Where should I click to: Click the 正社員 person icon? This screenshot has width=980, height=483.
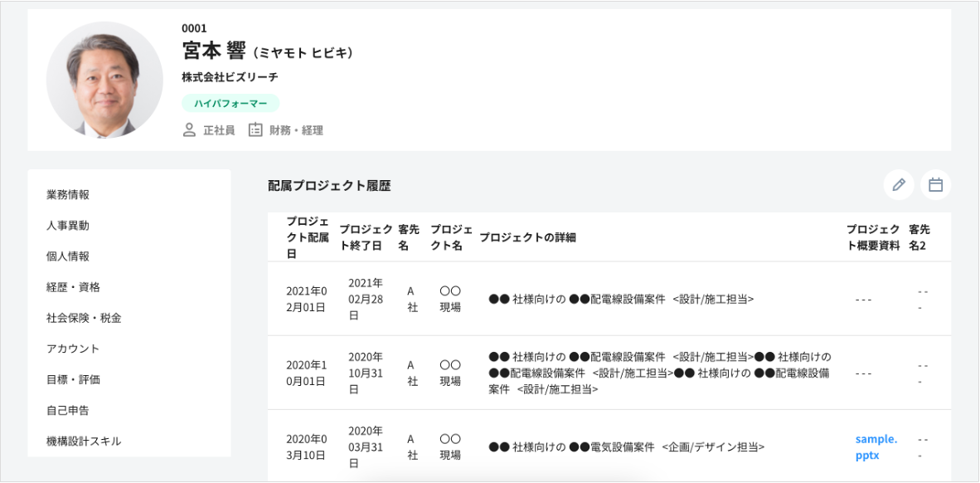tap(189, 130)
